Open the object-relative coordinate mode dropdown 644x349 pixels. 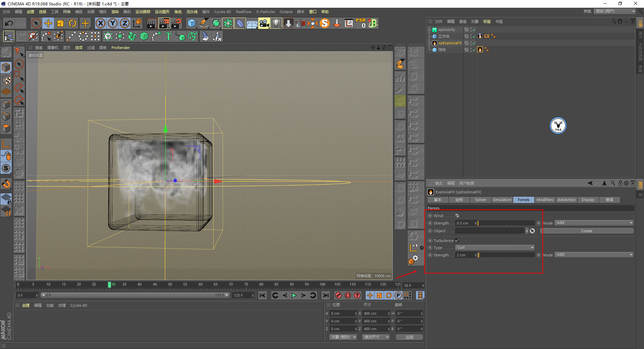343,337
